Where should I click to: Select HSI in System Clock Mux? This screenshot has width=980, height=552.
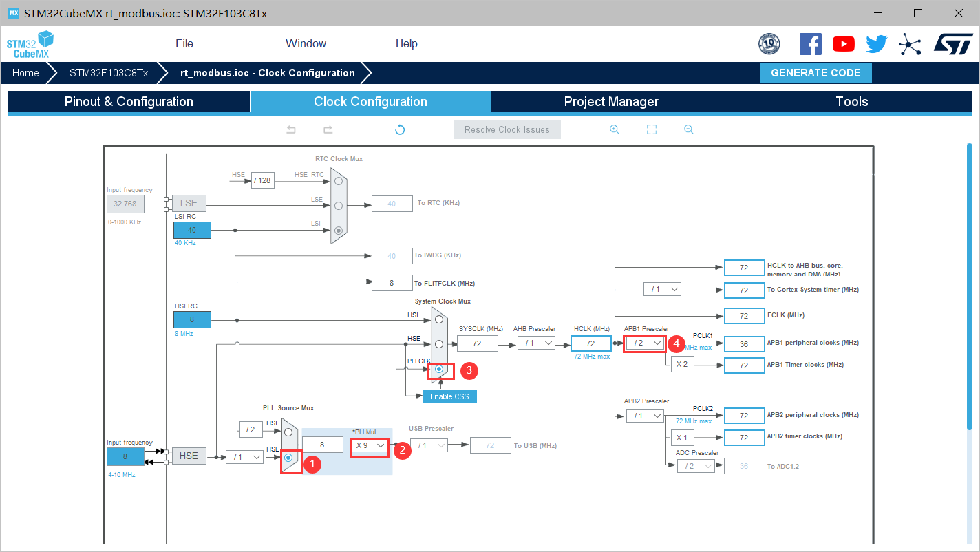click(x=438, y=319)
